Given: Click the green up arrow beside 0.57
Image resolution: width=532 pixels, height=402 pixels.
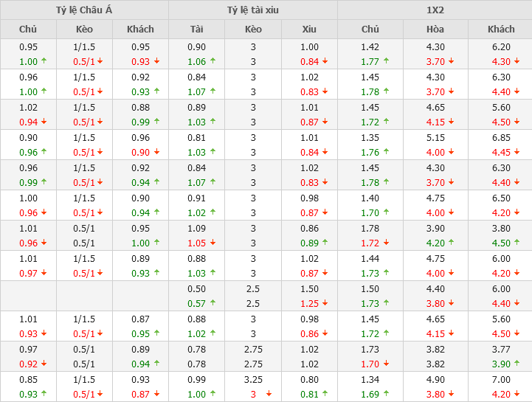Looking at the screenshot, I should 212,304.
